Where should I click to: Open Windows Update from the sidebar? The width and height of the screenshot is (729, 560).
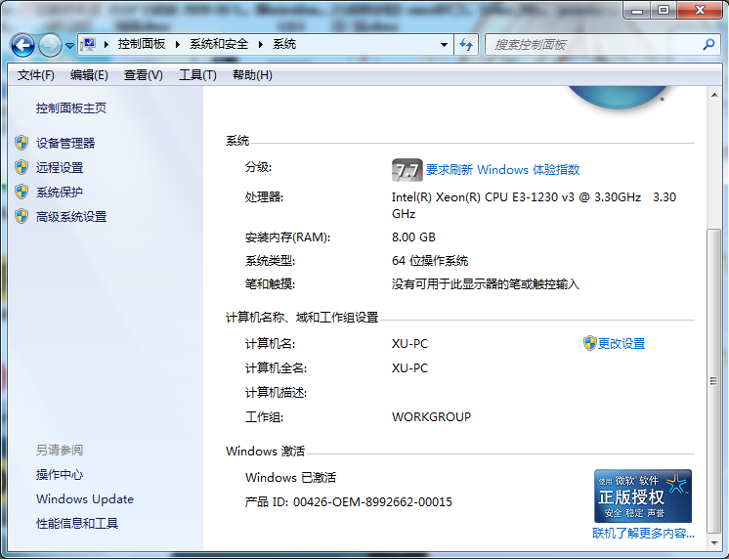85,499
